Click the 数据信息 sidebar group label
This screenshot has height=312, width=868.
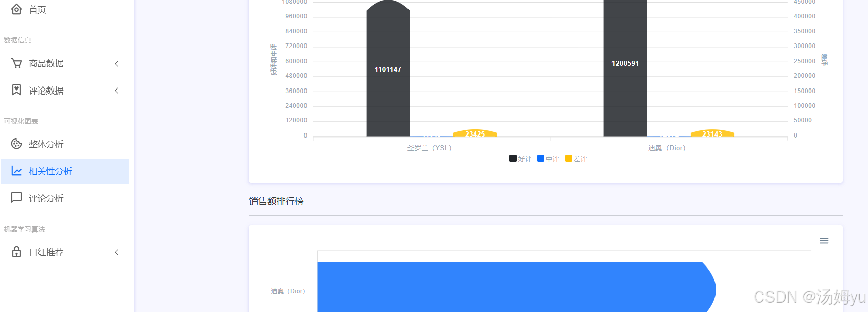tap(18, 40)
